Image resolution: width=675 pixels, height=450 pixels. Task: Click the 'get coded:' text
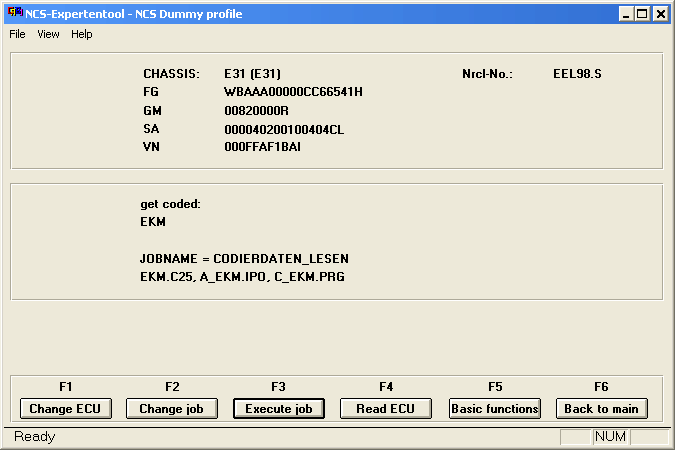pyautogui.click(x=170, y=204)
